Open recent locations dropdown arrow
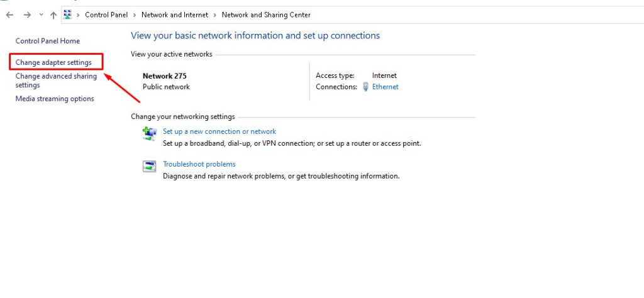The width and height of the screenshot is (644, 298). point(41,15)
